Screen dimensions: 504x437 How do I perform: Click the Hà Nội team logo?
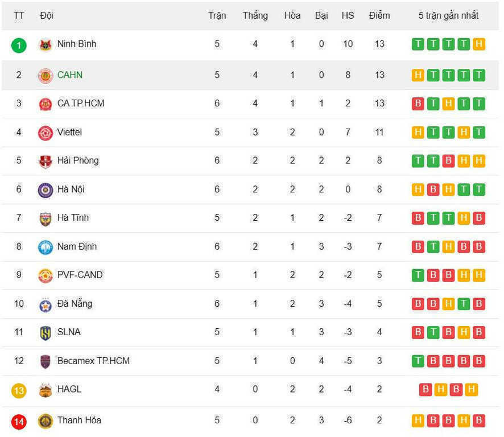point(45,189)
